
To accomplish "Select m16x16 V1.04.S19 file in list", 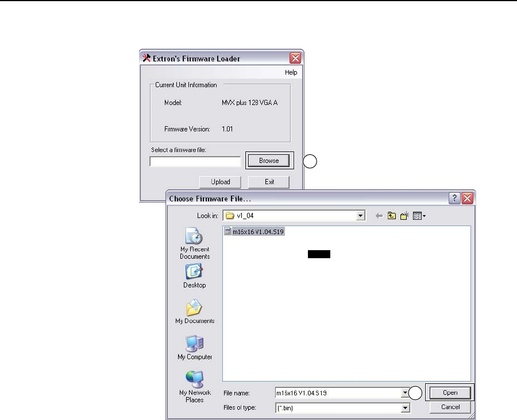I will pyautogui.click(x=254, y=232).
